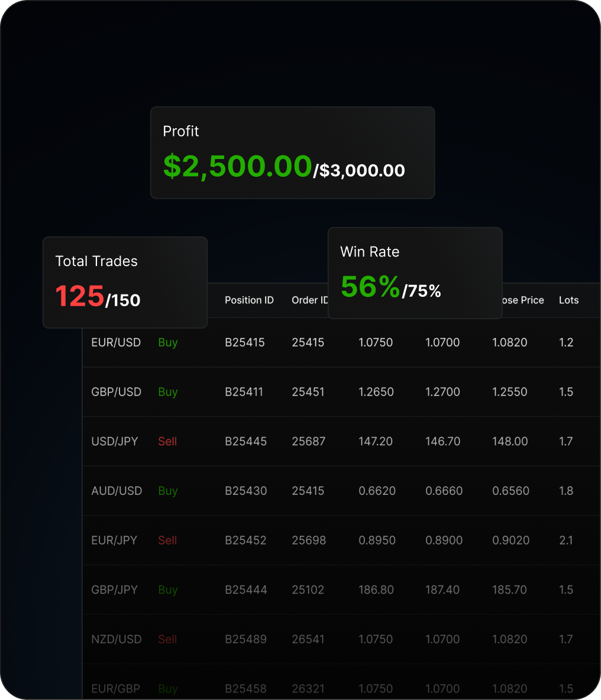Click the Buy label on EUR/USD row
This screenshot has width=601, height=700.
click(167, 342)
